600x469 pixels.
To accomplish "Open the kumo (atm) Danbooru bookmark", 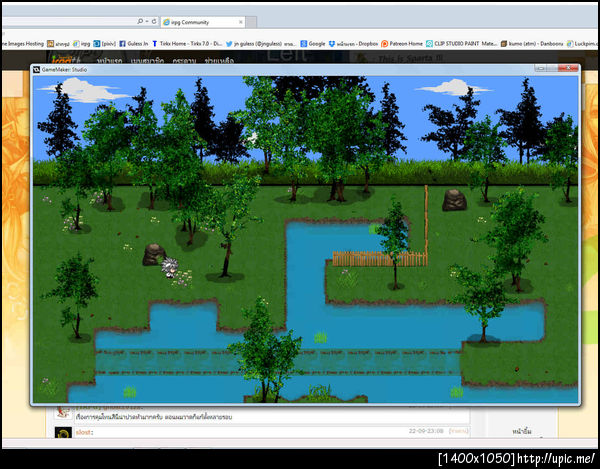I will pos(532,44).
